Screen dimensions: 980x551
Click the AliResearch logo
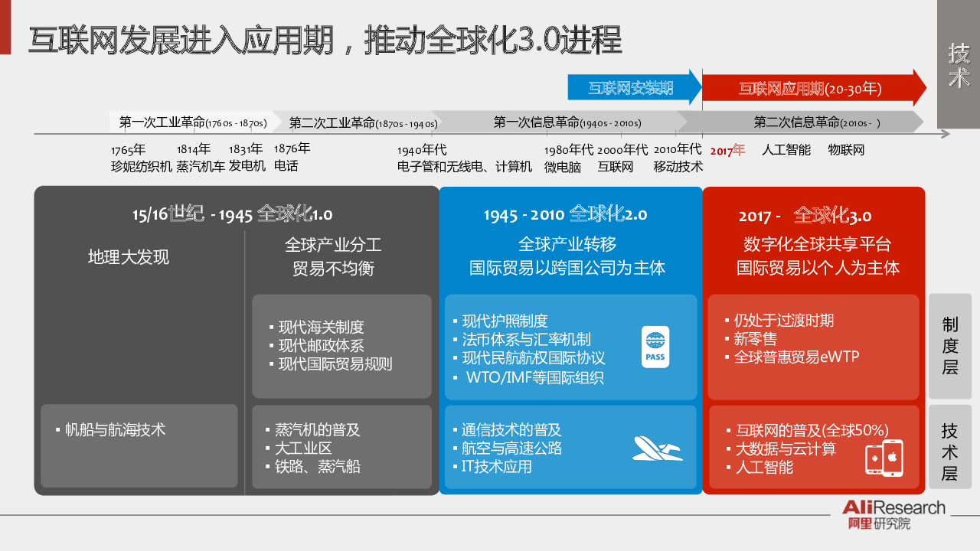tap(893, 514)
